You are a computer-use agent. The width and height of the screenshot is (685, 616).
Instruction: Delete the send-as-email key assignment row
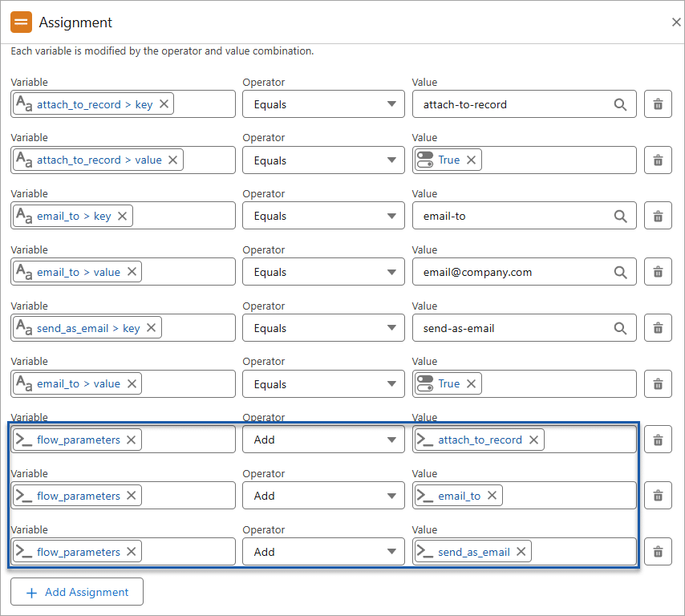658,327
